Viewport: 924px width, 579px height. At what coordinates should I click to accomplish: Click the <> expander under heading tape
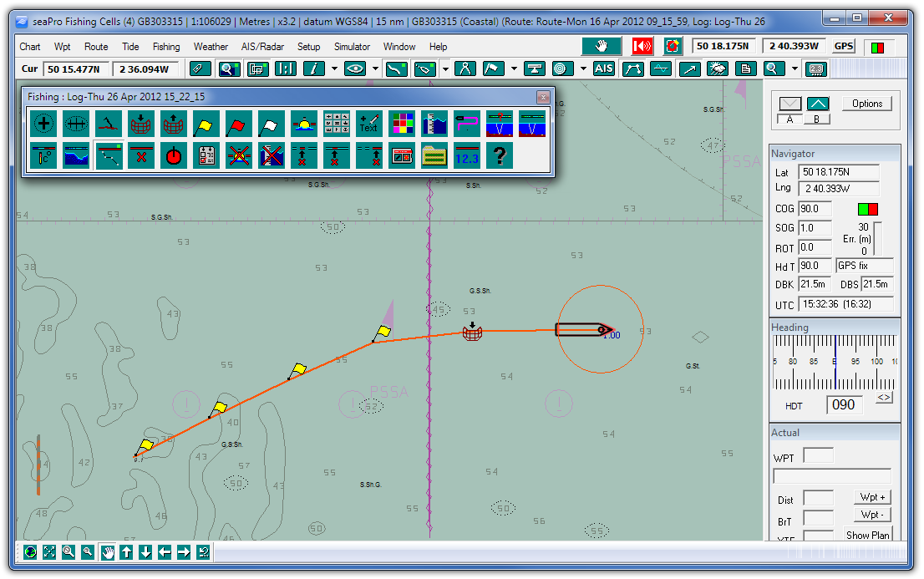(883, 398)
